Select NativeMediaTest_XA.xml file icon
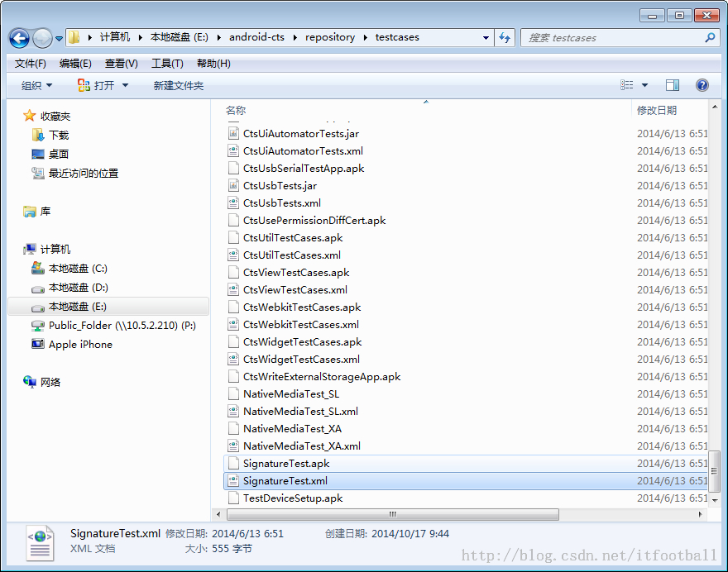The image size is (728, 572). click(x=233, y=446)
